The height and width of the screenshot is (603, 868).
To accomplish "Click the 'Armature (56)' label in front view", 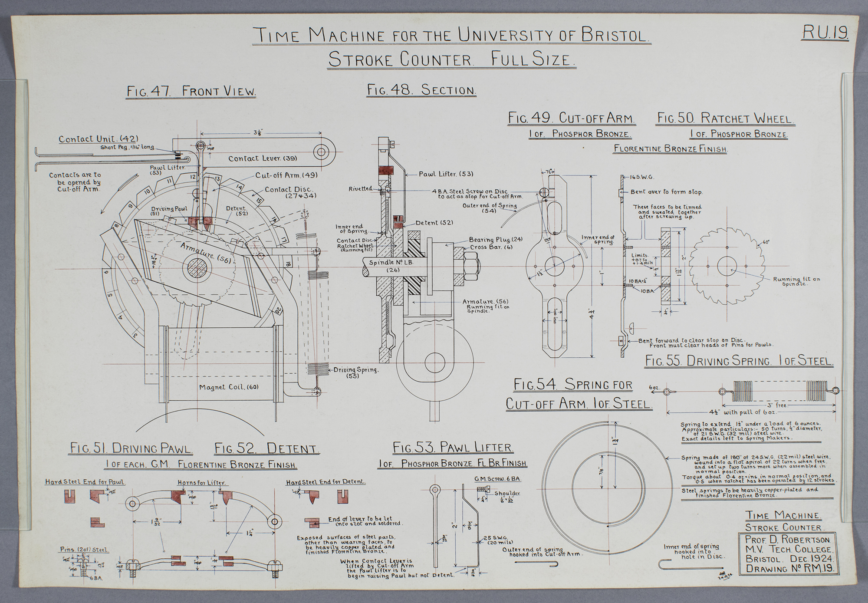I will click(x=205, y=253).
